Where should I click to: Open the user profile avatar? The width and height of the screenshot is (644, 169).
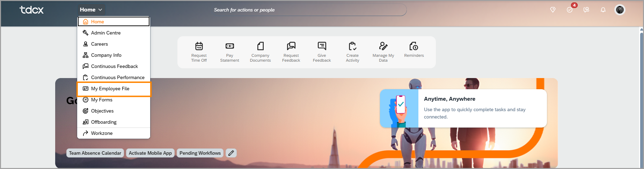[620, 10]
